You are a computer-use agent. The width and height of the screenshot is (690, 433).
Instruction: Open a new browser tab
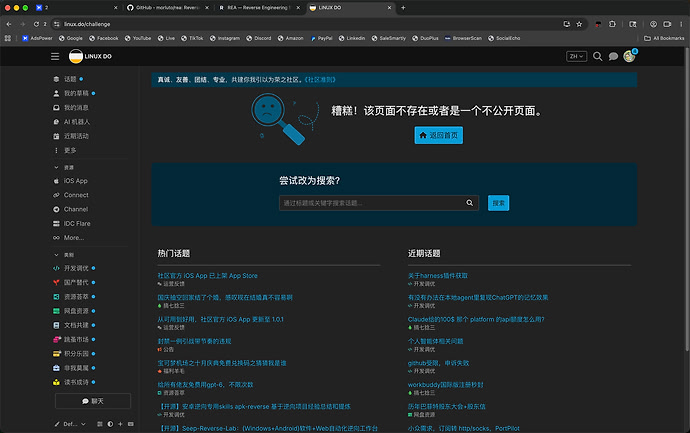coord(403,7)
